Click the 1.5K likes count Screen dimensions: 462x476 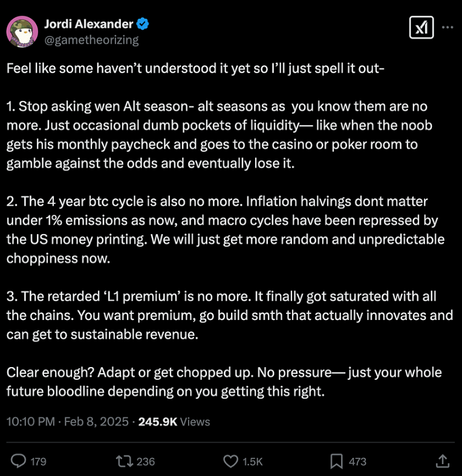pyautogui.click(x=252, y=461)
